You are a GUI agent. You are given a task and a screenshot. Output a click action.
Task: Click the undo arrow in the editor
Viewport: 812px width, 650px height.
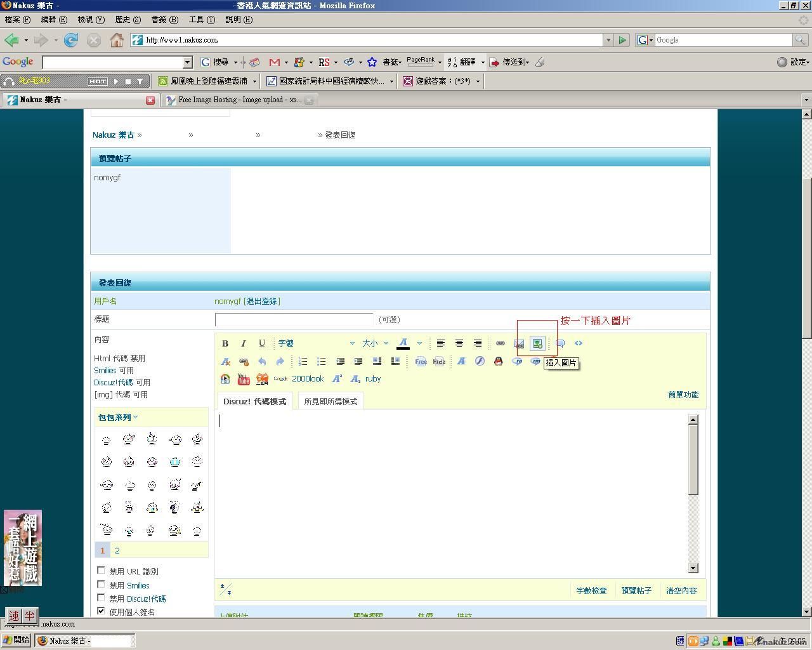(261, 361)
